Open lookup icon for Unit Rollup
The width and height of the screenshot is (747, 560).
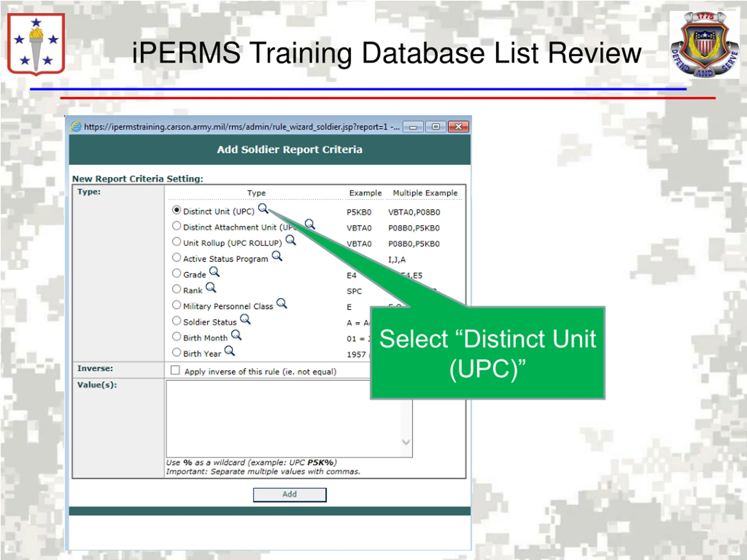point(290,240)
